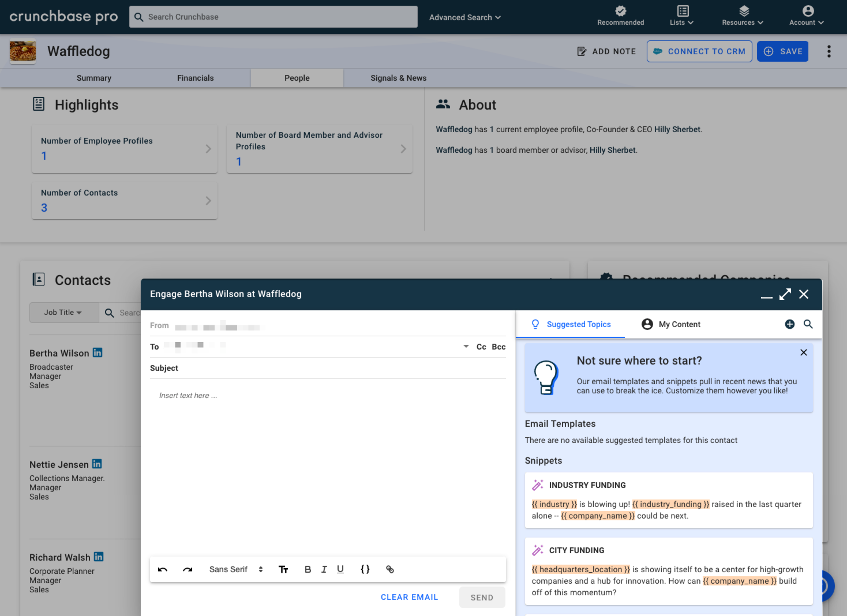Toggle bold text formatting
Viewport: 847px width, 616px height.
point(308,569)
